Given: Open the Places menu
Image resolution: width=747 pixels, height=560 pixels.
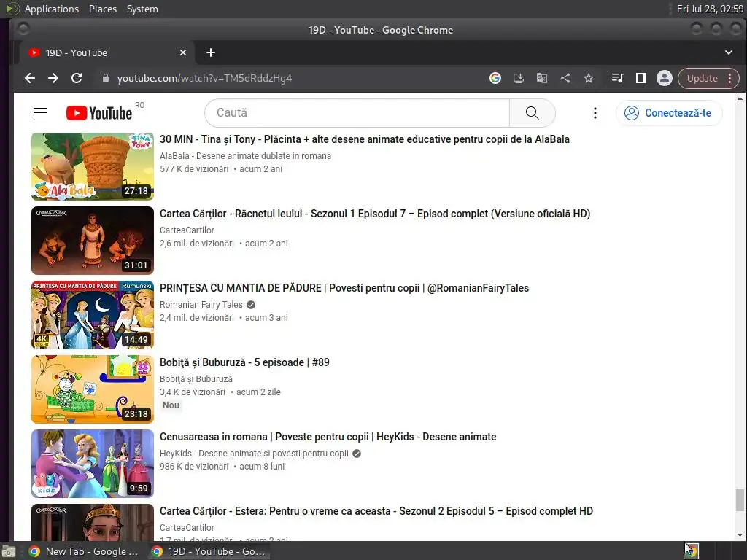Looking at the screenshot, I should pos(102,9).
